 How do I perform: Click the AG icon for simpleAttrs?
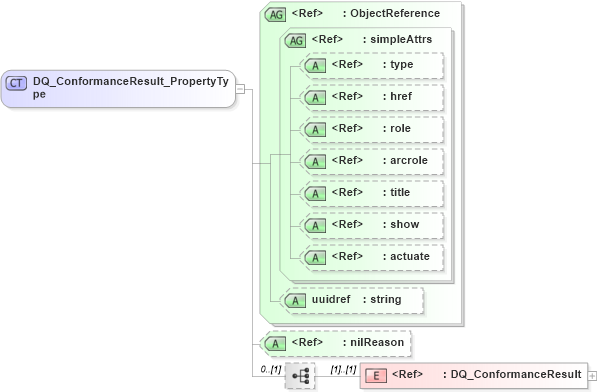(x=295, y=40)
